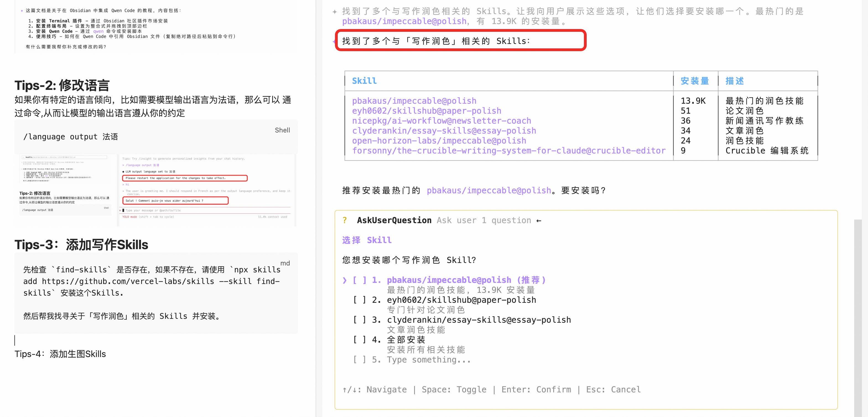Choose option 5 Type something...
The height and width of the screenshot is (417, 868).
coord(359,360)
